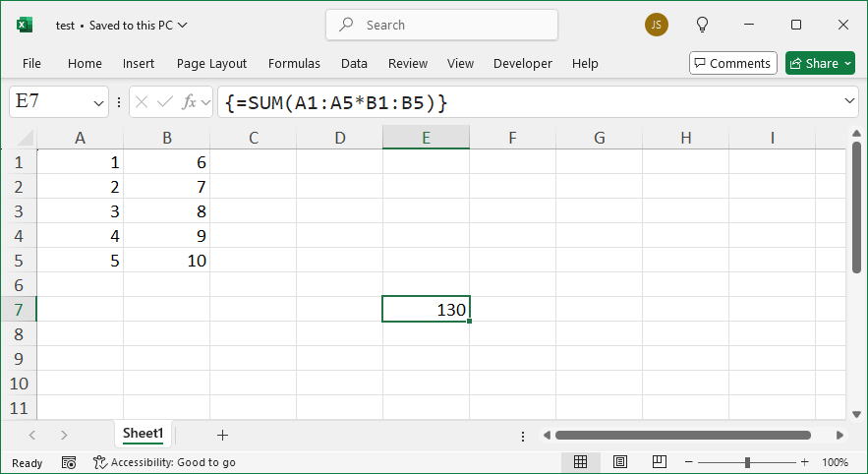
Task: Click Accessibility: Good to go status
Action: tap(164, 462)
